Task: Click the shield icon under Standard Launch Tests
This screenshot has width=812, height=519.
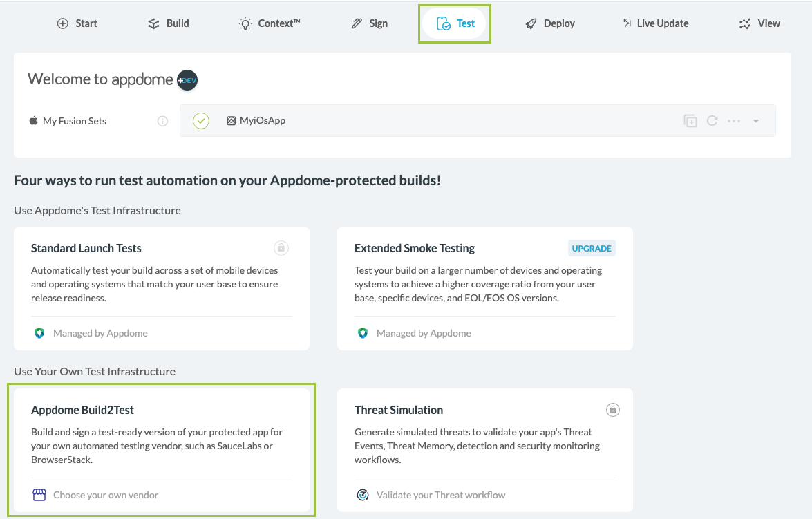Action: [x=39, y=333]
